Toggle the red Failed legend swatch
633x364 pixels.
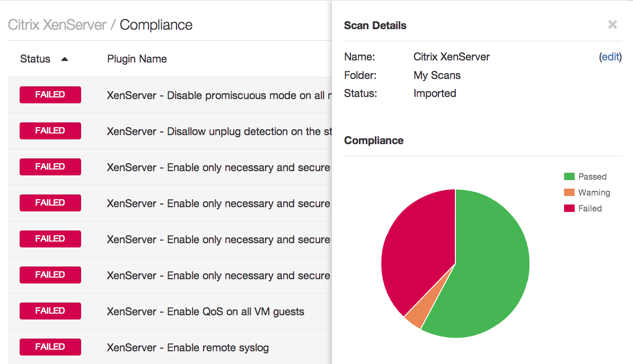tap(569, 208)
